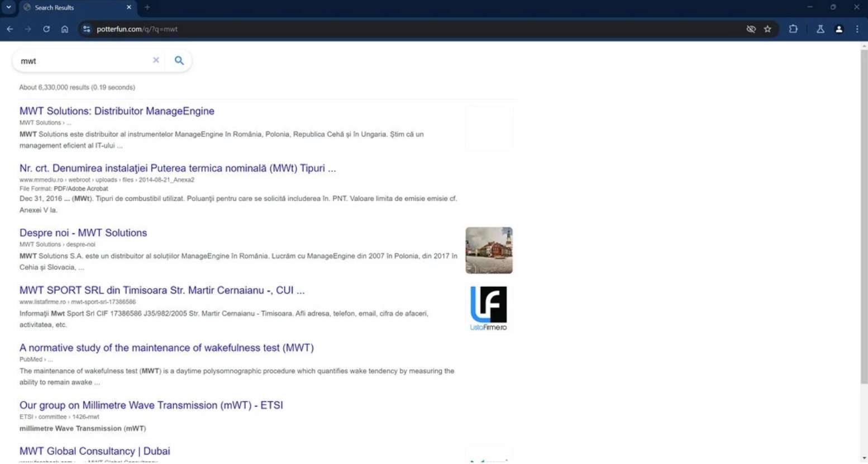Open the MWT Solutions: Distribuitor ManageEngine result
Viewport: 868px width, 464px height.
pyautogui.click(x=117, y=111)
